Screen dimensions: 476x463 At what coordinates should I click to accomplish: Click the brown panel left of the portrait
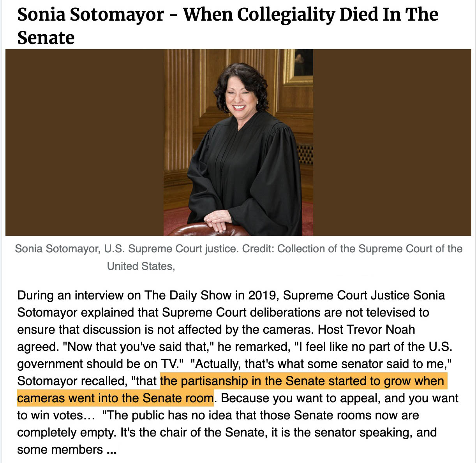(85, 143)
